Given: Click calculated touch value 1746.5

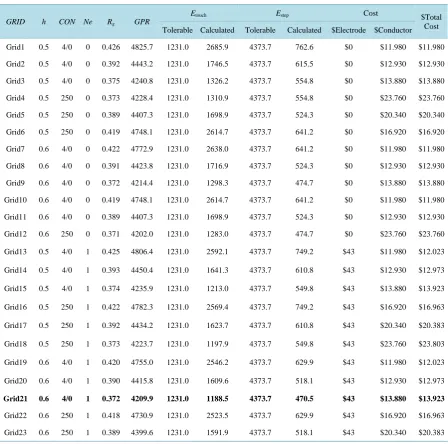Looking at the screenshot, I should click(217, 64).
